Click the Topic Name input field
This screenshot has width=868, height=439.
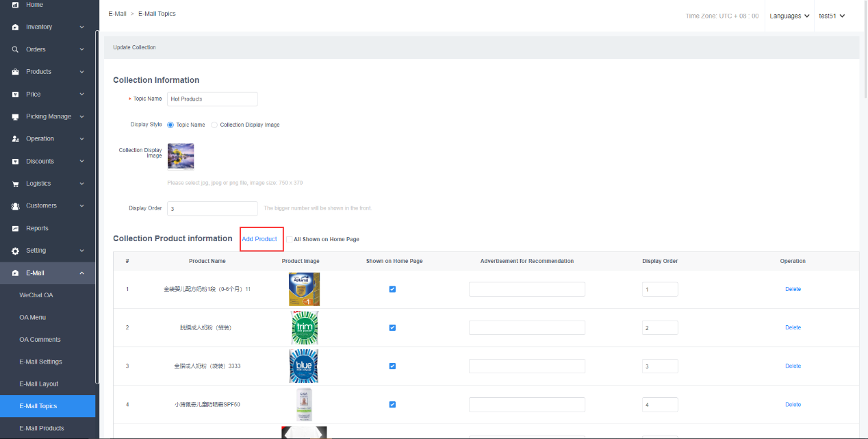pos(212,99)
